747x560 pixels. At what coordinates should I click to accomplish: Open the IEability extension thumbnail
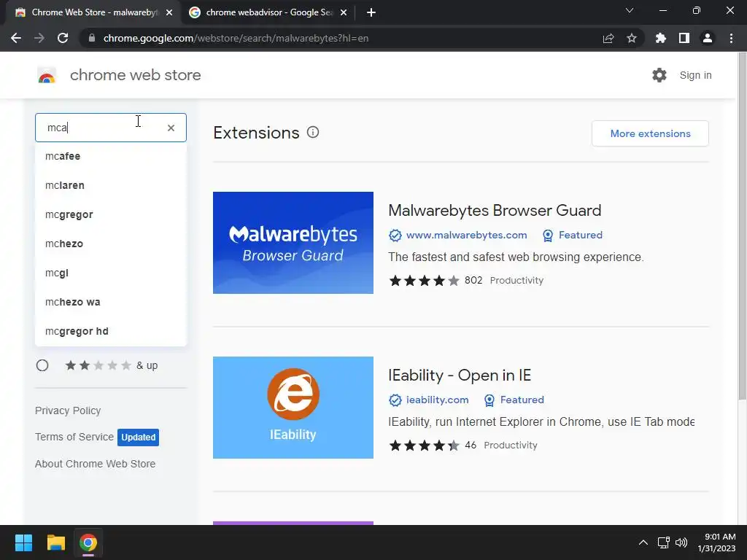[x=293, y=408]
